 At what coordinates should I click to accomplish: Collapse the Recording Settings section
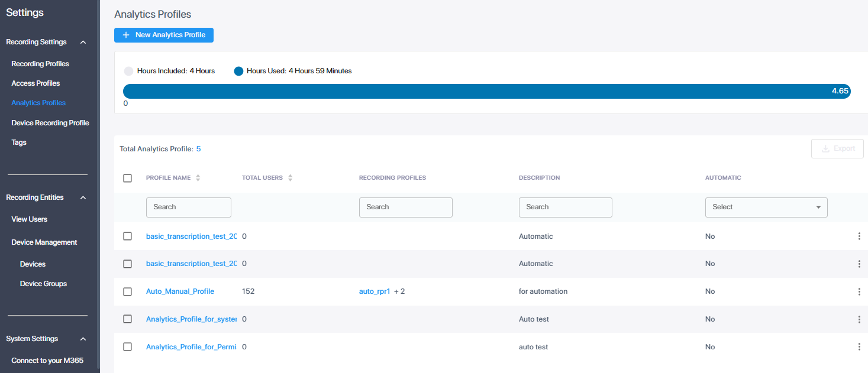(83, 43)
